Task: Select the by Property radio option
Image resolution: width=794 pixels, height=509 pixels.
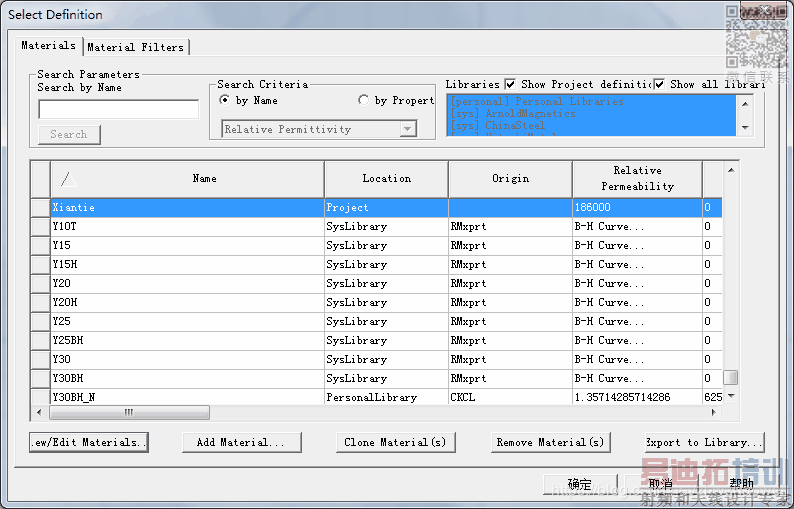Action: click(363, 100)
